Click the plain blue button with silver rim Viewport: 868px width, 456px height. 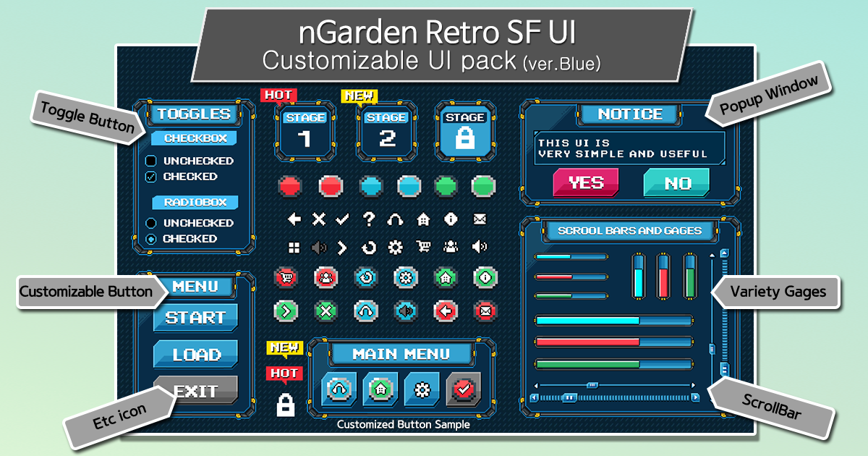click(410, 186)
